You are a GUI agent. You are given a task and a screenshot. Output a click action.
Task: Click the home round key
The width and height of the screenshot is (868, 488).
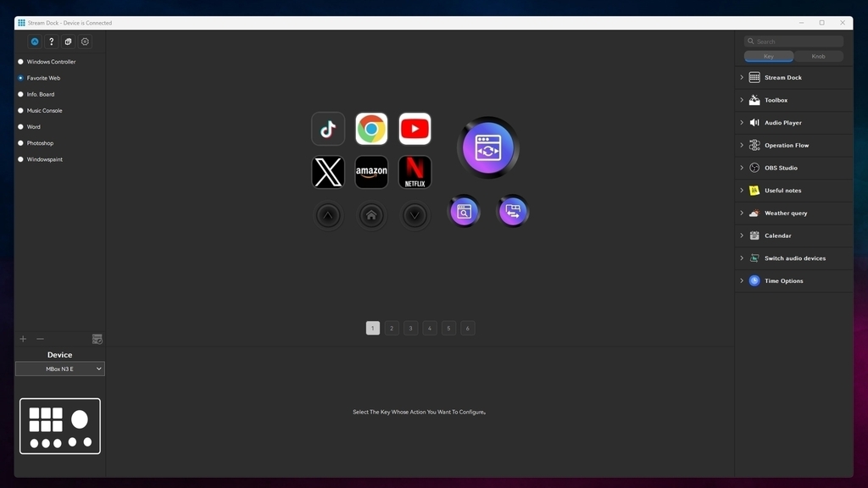pyautogui.click(x=371, y=215)
